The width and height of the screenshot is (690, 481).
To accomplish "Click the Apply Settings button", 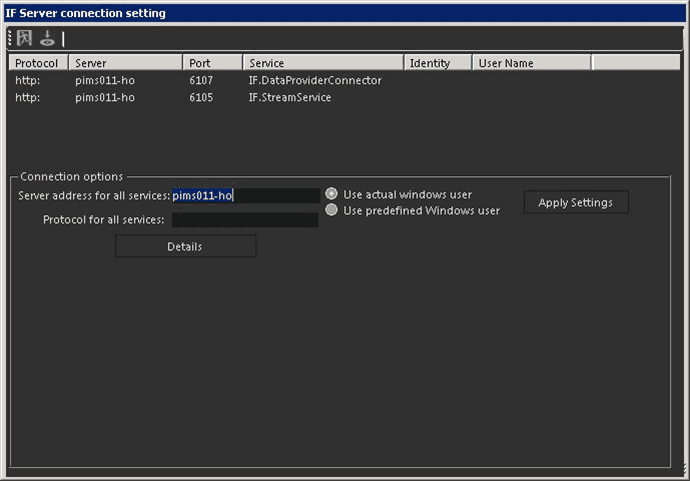I will (576, 202).
